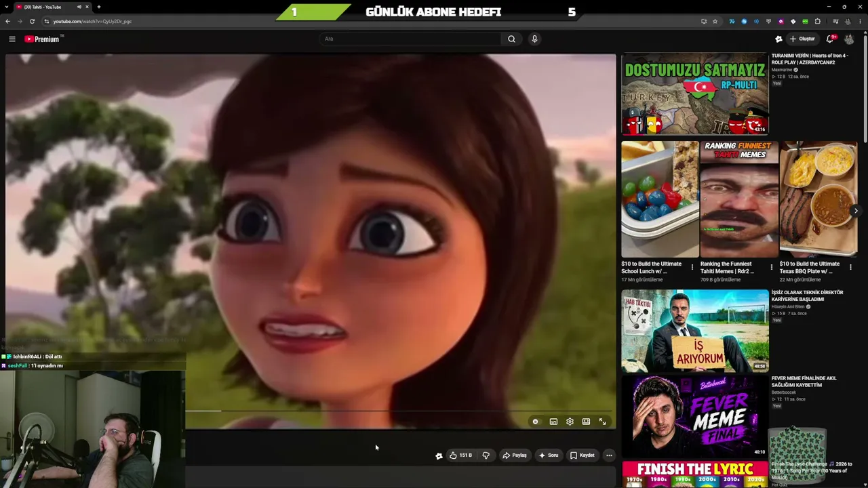Toggle subtitles in the video player
The height and width of the screenshot is (488, 868).
[553, 422]
